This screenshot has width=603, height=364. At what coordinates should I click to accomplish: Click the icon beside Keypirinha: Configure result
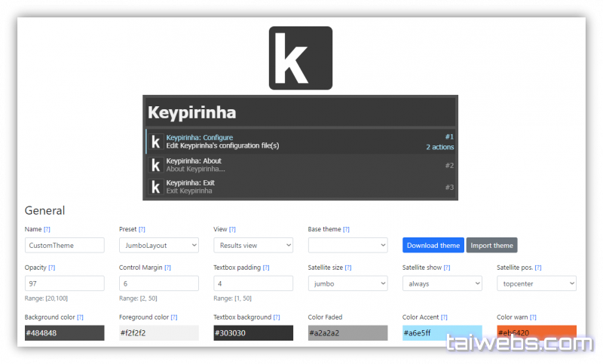click(x=155, y=142)
